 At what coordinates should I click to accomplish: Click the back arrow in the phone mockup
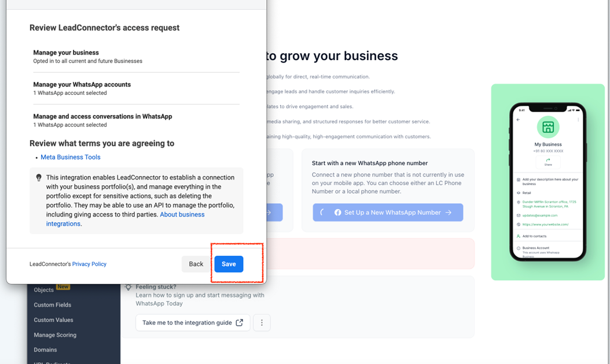coord(518,120)
